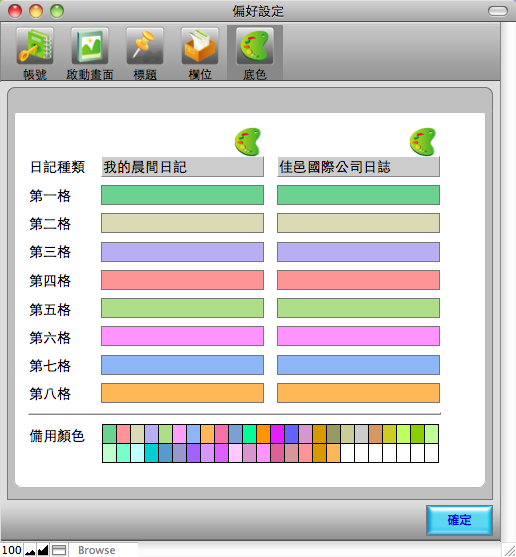Image resolution: width=516 pixels, height=557 pixels.
Task: Pick first green swatch in 備用顏色 palette
Action: coord(109,434)
